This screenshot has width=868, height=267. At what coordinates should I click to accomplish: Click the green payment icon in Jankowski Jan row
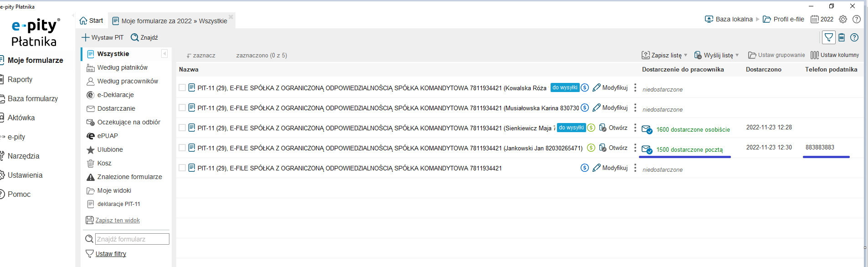click(591, 148)
